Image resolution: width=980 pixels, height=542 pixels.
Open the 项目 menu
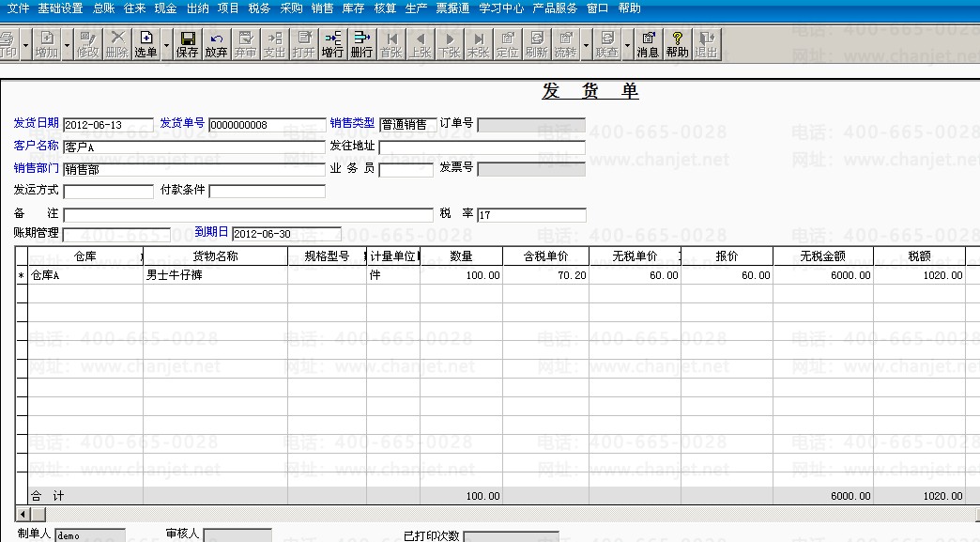(228, 8)
